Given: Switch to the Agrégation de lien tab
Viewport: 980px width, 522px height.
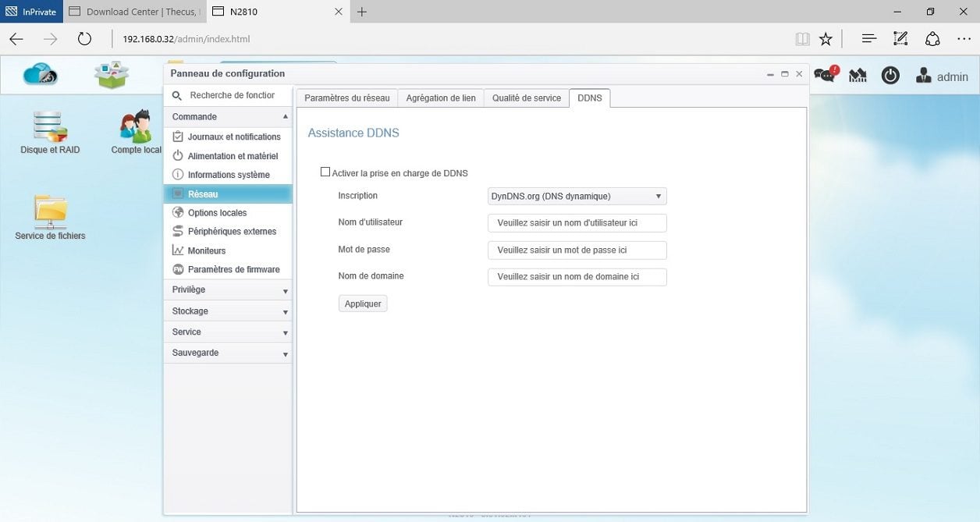Looking at the screenshot, I should click(x=441, y=98).
